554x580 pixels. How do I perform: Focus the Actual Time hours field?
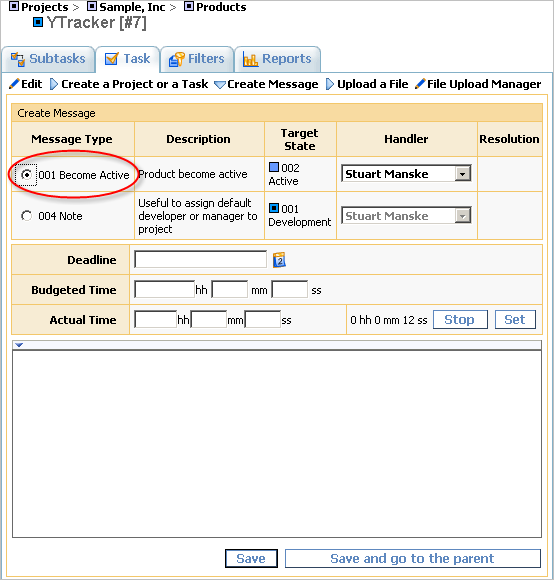tap(156, 319)
